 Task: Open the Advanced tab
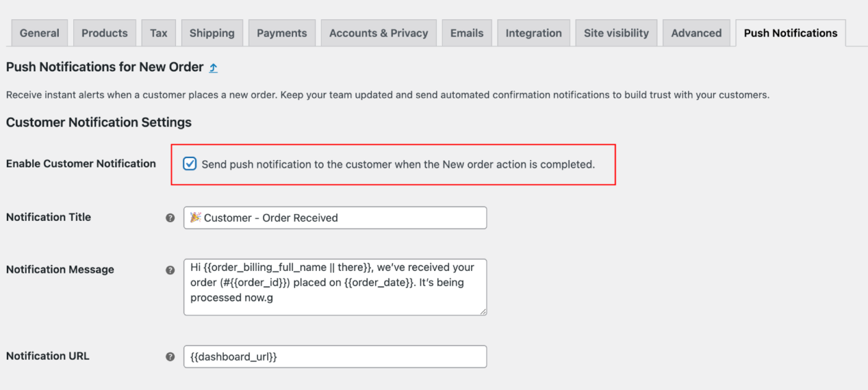click(x=696, y=33)
